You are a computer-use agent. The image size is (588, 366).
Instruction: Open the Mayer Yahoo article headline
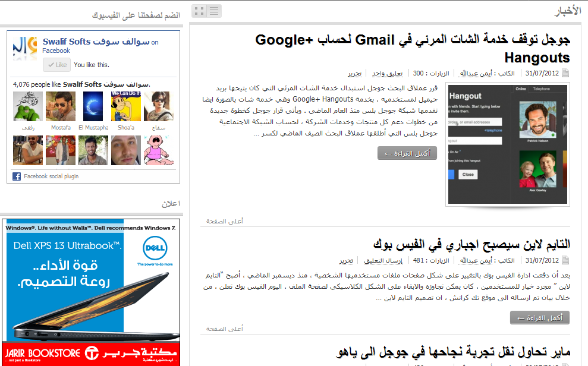pyautogui.click(x=452, y=353)
